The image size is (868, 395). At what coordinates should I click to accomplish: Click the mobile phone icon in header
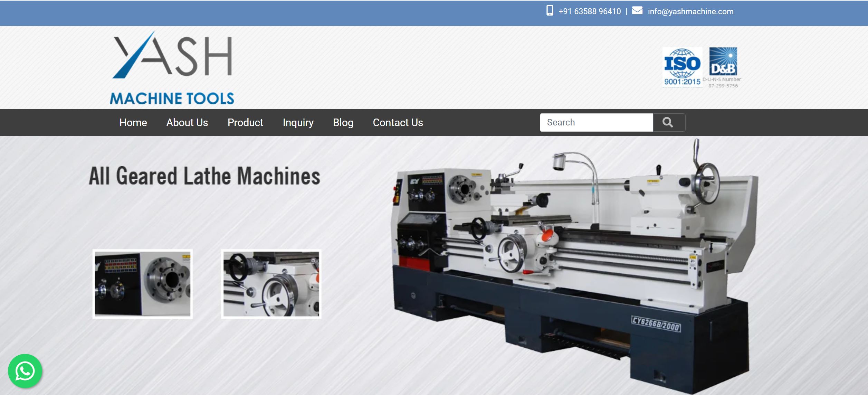click(550, 11)
